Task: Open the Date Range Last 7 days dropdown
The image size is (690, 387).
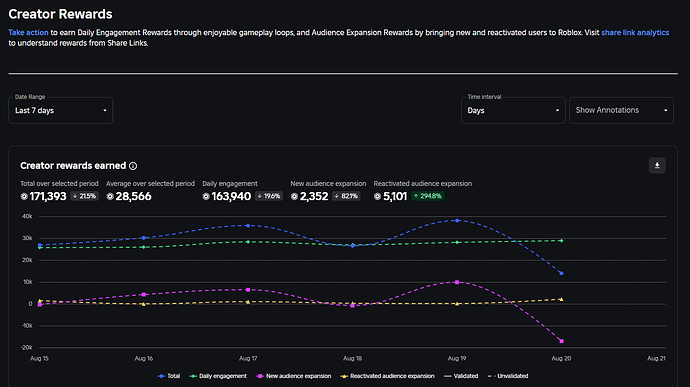Action: (61, 111)
